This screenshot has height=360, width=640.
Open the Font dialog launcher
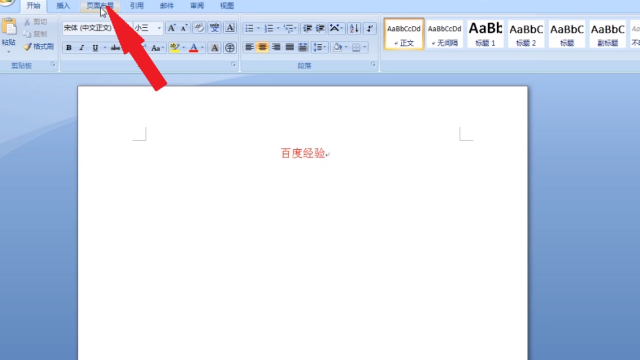click(x=233, y=64)
